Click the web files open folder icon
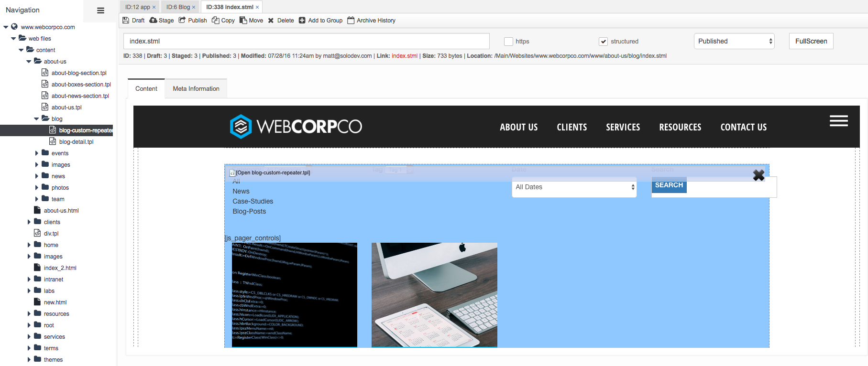Image resolution: width=868 pixels, height=366 pixels. (x=22, y=38)
